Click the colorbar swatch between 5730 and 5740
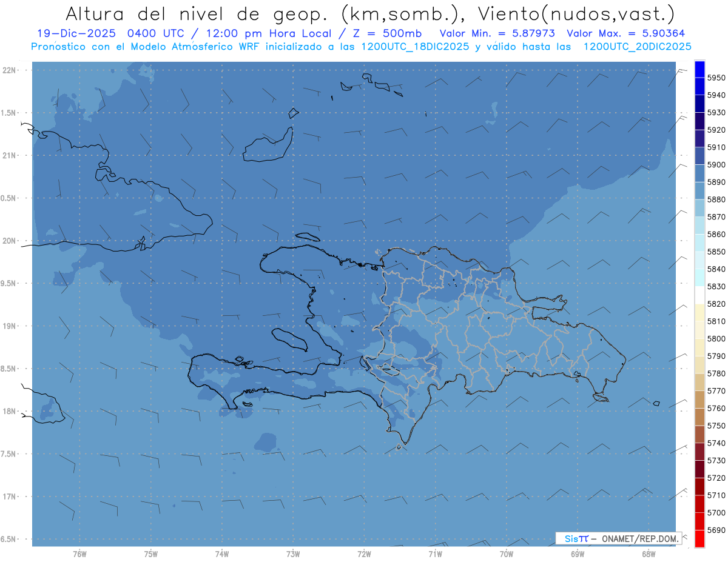This screenshot has width=728, height=562. pyautogui.click(x=699, y=452)
